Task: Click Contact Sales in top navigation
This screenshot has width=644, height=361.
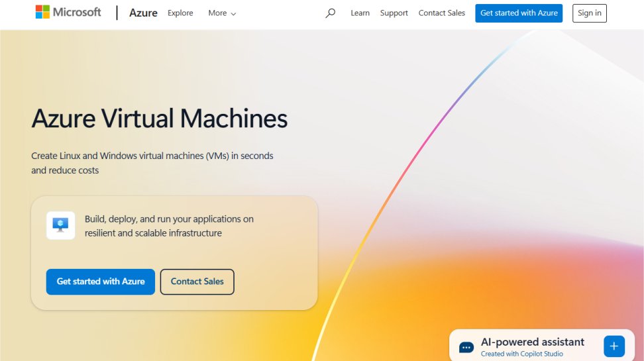Action: [441, 13]
